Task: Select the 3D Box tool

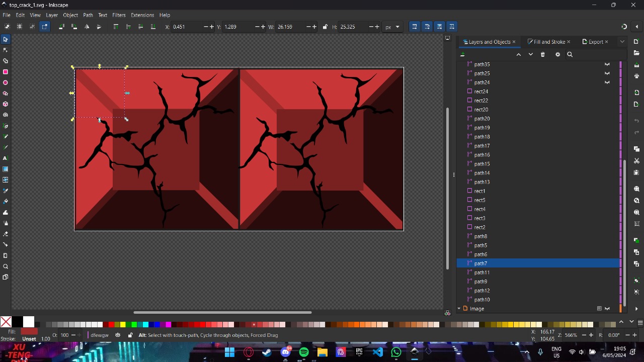Action: coord(6,104)
